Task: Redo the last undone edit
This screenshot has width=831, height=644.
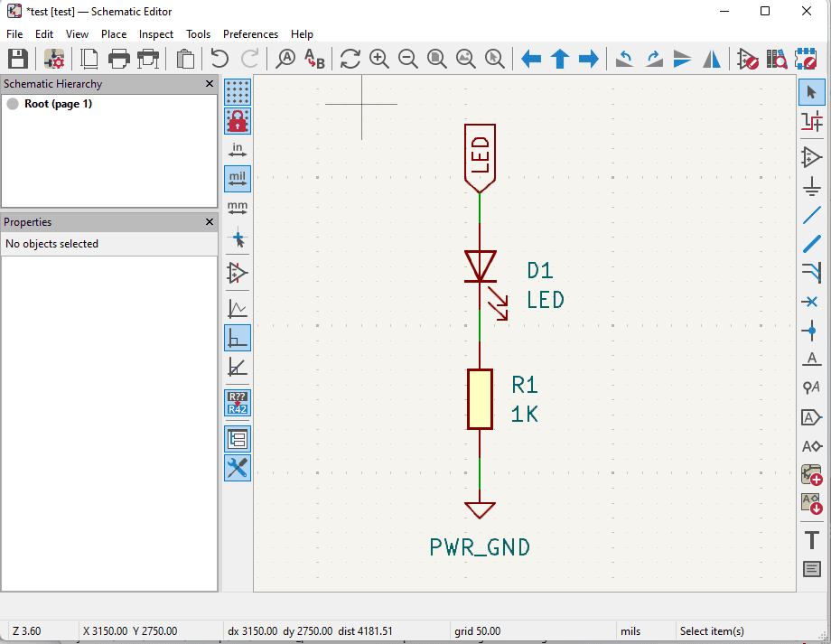Action: [249, 59]
